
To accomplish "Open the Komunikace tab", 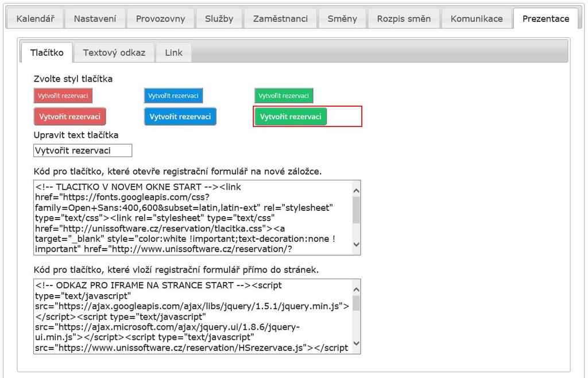I will pyautogui.click(x=477, y=19).
